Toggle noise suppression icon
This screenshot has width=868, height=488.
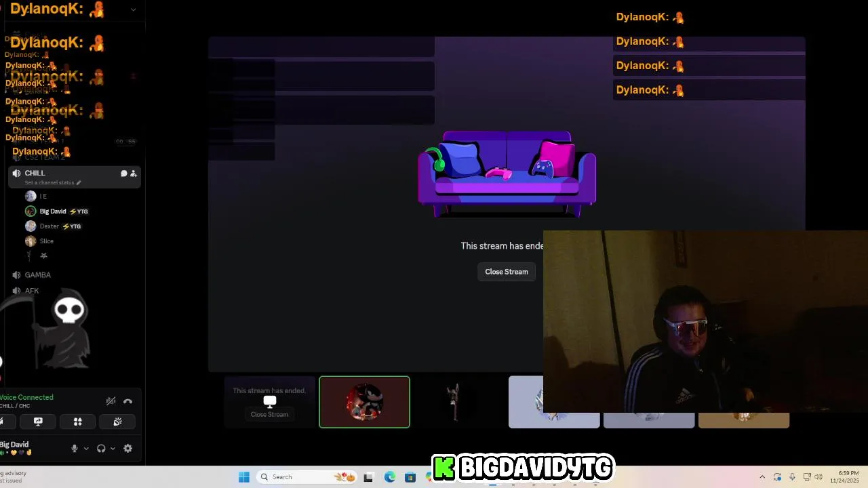pos(111,401)
